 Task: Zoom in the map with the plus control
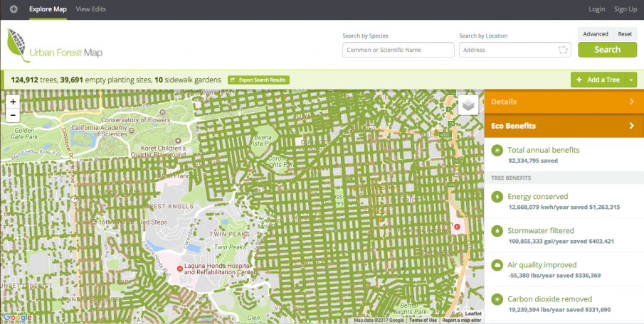pyautogui.click(x=13, y=102)
